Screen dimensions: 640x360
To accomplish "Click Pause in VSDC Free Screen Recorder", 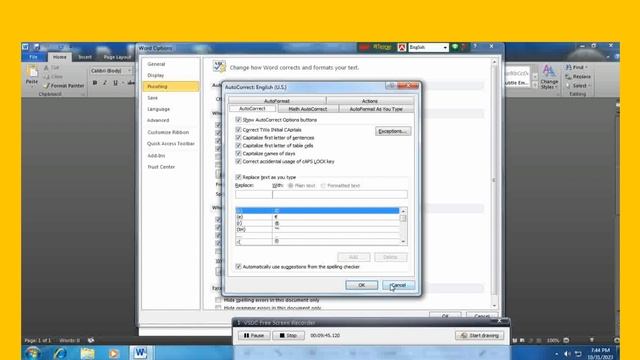I will click(x=254, y=336).
